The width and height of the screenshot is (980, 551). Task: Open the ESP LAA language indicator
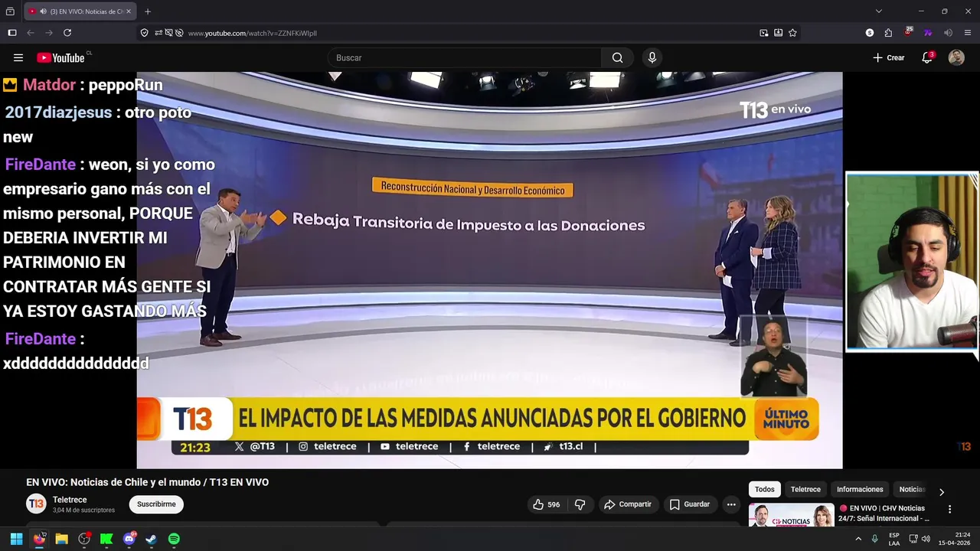[894, 539]
